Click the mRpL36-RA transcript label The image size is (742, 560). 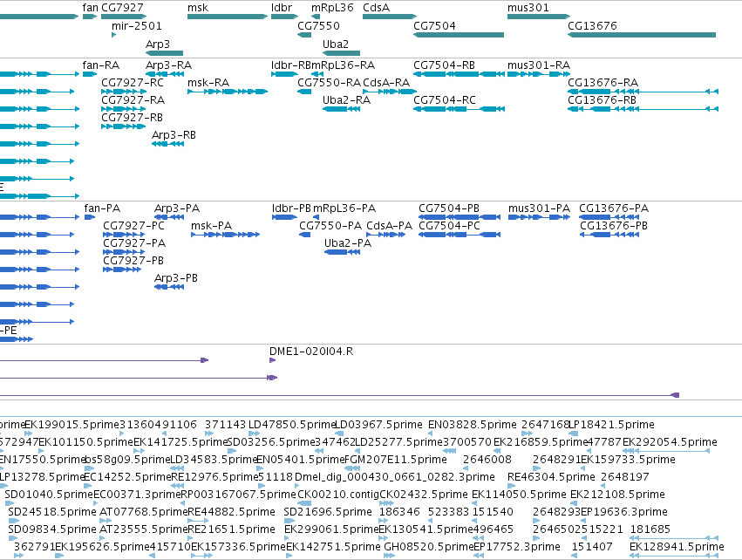pyautogui.click(x=343, y=65)
